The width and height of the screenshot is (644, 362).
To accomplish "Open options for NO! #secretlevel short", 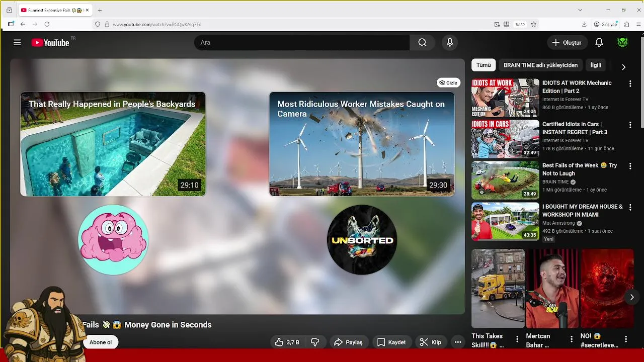I will pyautogui.click(x=626, y=339).
